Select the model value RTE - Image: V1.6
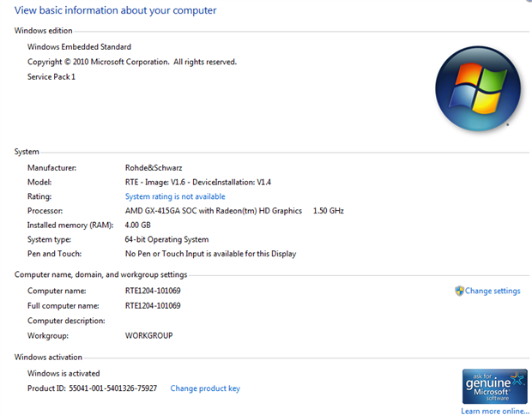The image size is (532, 415). [198, 183]
